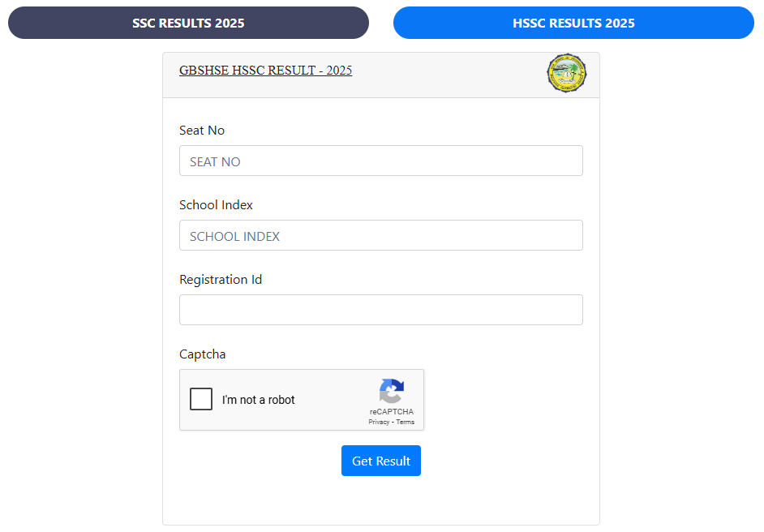The height and width of the screenshot is (532, 764).
Task: Click the GBSHSE board emblem logo
Action: click(567, 73)
